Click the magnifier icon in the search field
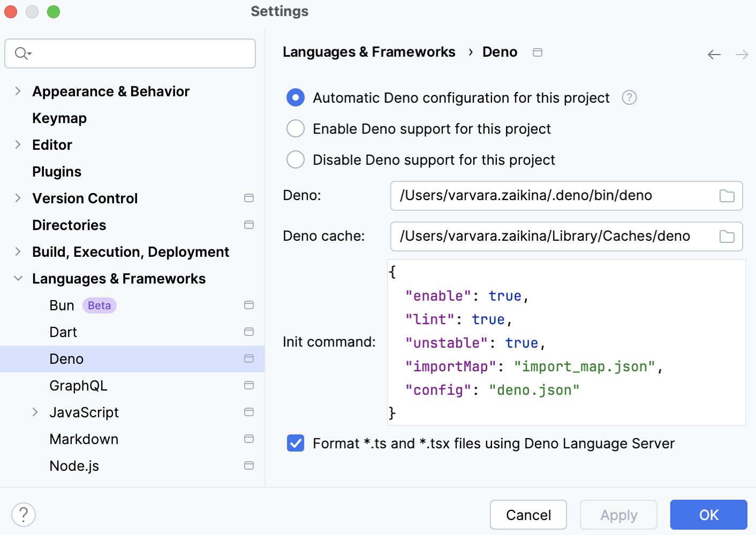This screenshot has height=535, width=756. pos(21,53)
